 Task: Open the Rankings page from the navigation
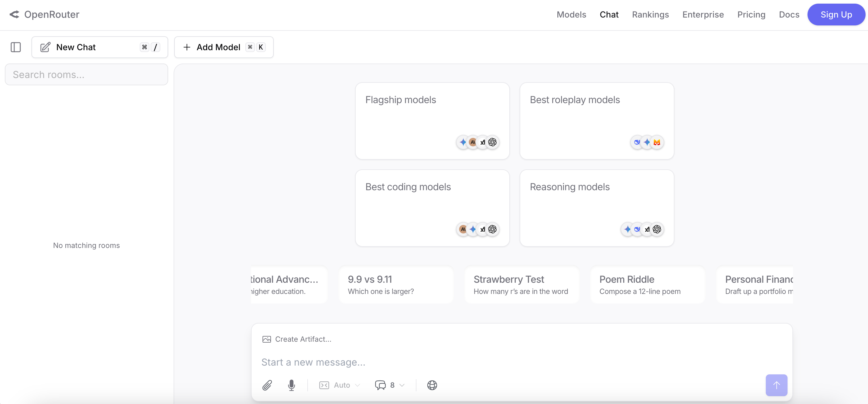coord(650,15)
